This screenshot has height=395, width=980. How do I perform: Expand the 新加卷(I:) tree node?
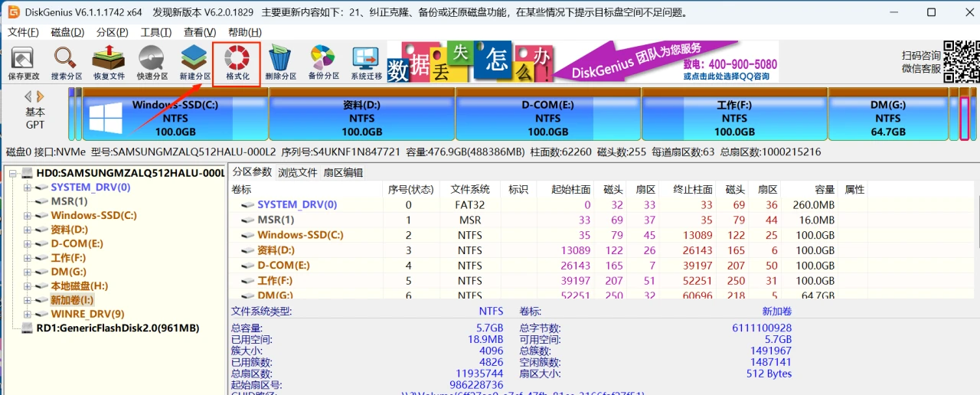pyautogui.click(x=28, y=300)
